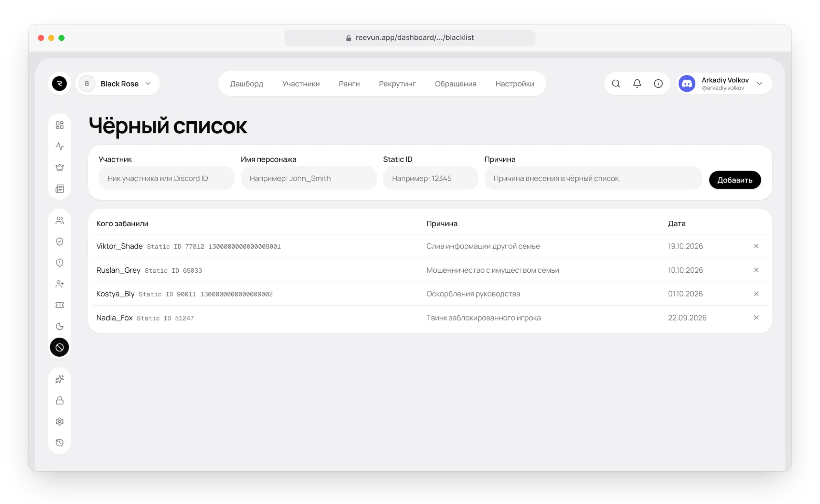Open the newspaper icon in sidebar
Viewport: 820px width, 504px height.
pos(59,189)
